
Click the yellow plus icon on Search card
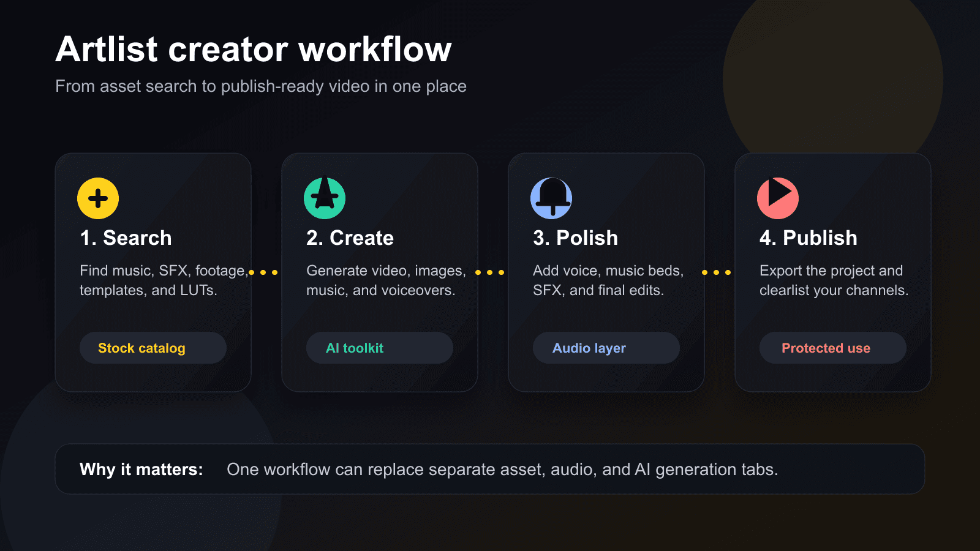(x=98, y=198)
